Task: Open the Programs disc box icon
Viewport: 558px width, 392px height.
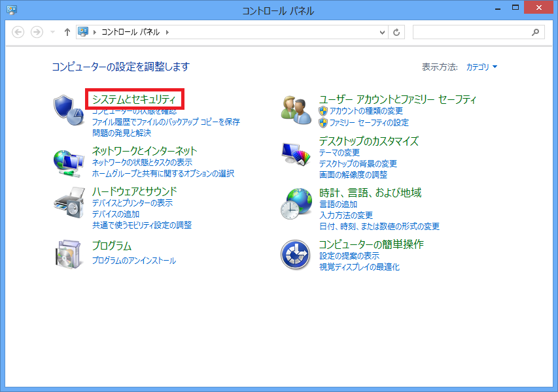Action: 68,253
